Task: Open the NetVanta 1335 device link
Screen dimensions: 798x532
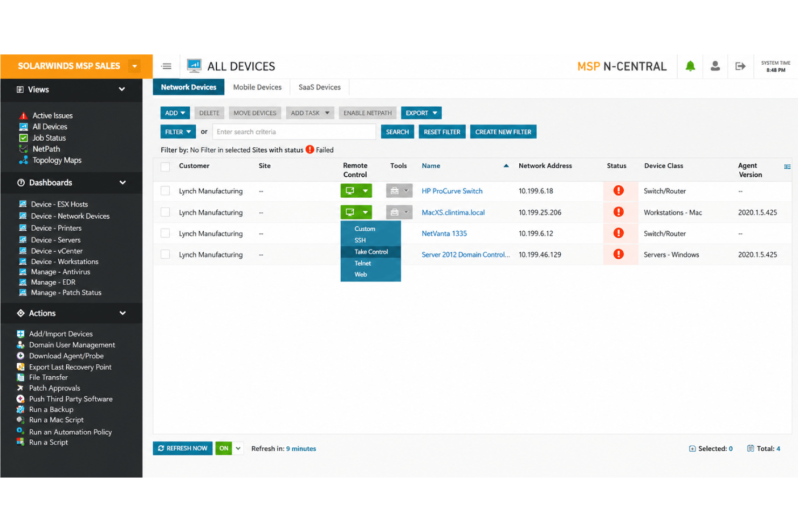Action: 444,233
